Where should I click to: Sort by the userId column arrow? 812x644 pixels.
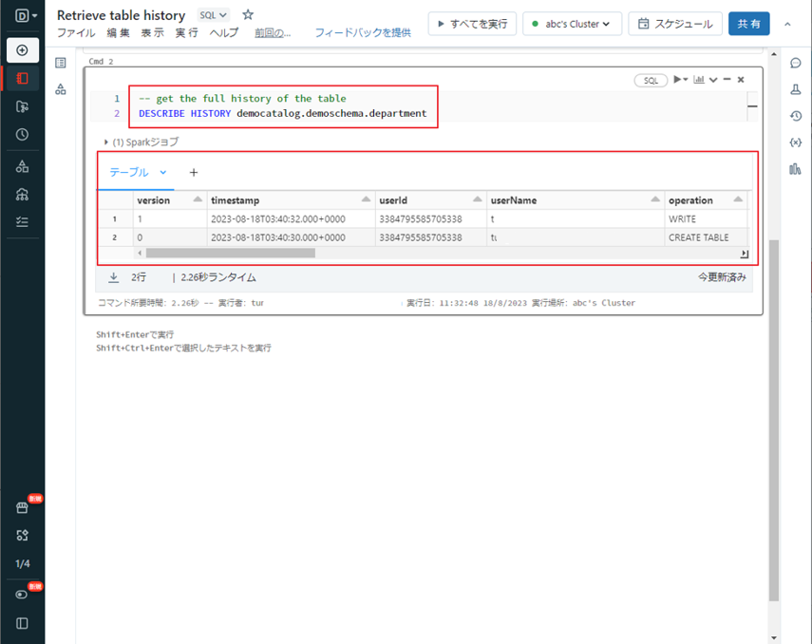coord(478,199)
